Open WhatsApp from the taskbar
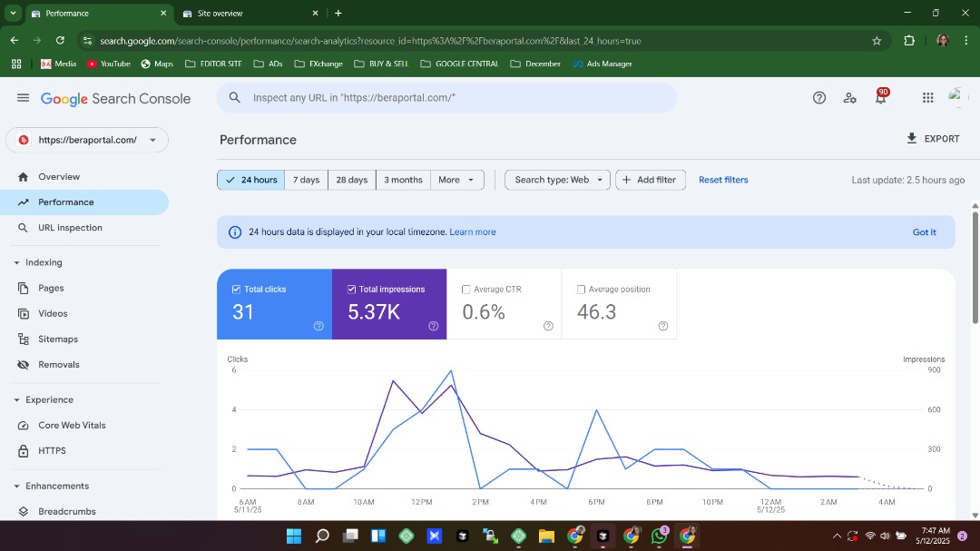Image resolution: width=980 pixels, height=551 pixels. click(660, 536)
